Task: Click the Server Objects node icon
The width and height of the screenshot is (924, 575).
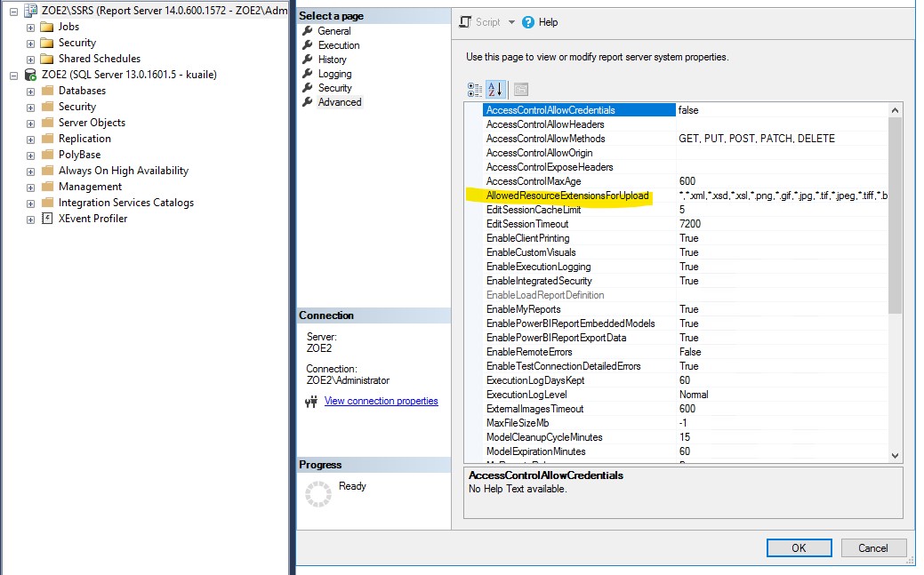Action: click(x=50, y=122)
